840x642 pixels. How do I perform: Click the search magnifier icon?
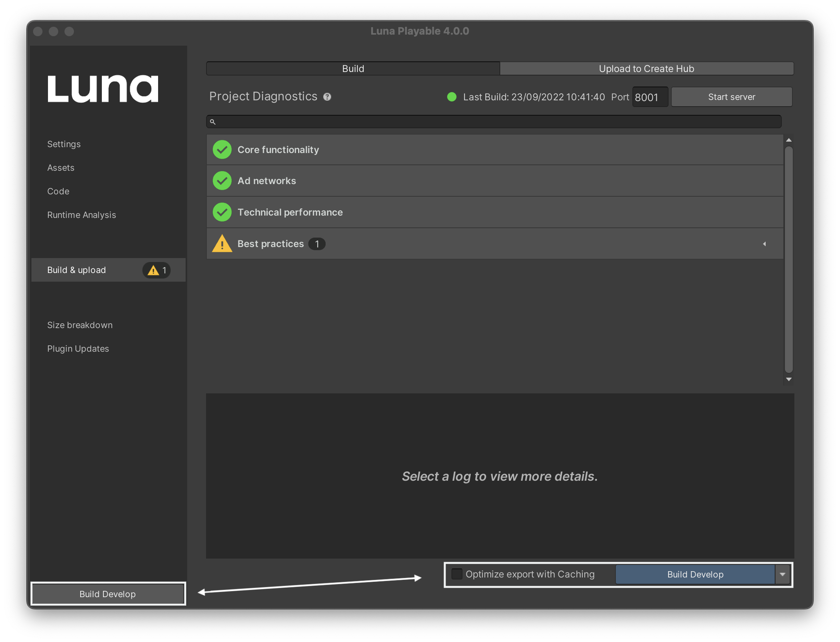[213, 122]
